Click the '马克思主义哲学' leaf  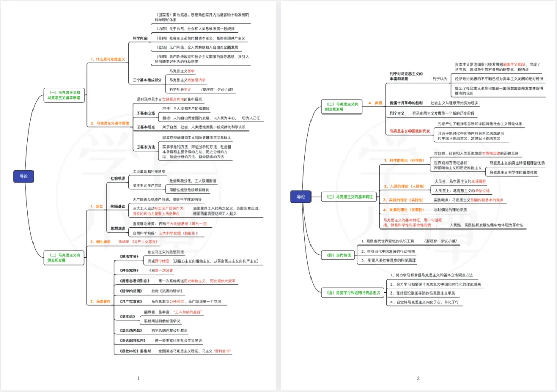(x=182, y=71)
